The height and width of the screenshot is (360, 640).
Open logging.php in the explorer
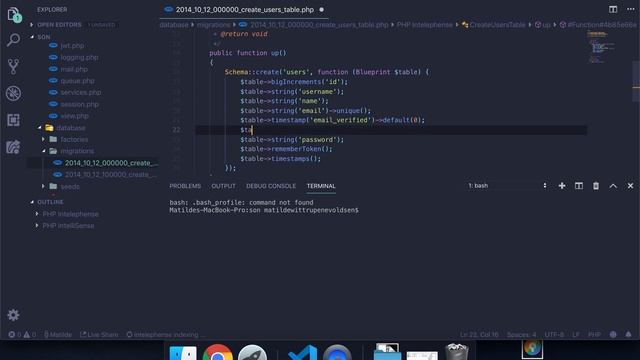pos(80,58)
